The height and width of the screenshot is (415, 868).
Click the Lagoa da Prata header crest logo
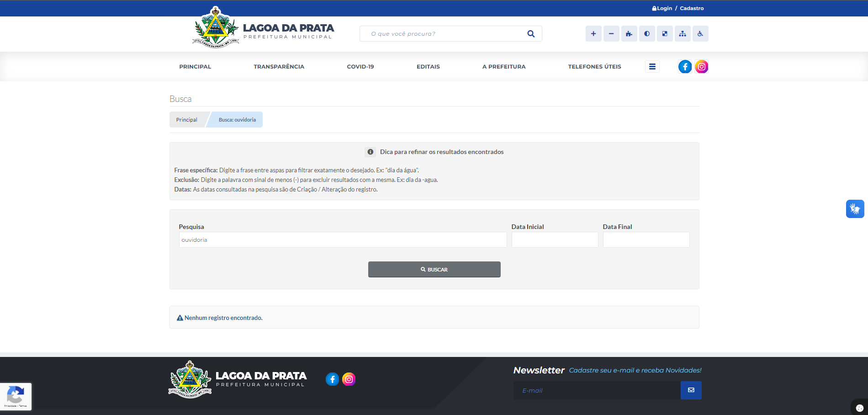[216, 27]
